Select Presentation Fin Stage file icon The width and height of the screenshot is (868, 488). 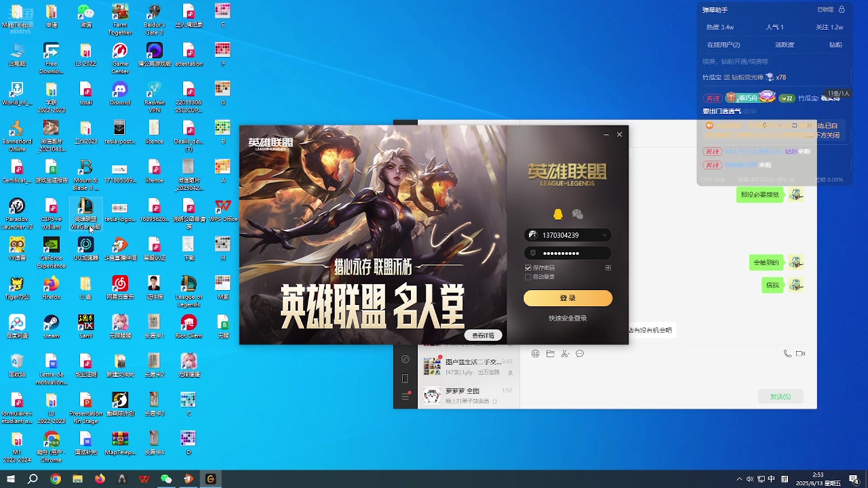point(85,407)
